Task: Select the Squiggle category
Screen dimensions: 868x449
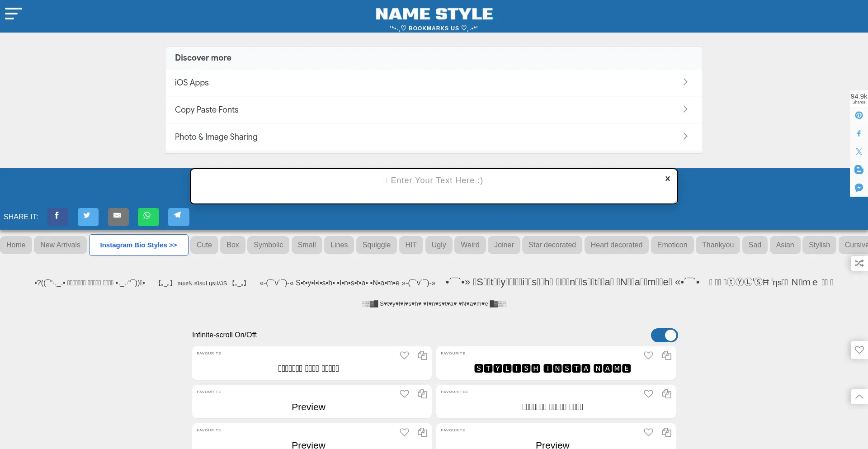Action: (377, 245)
